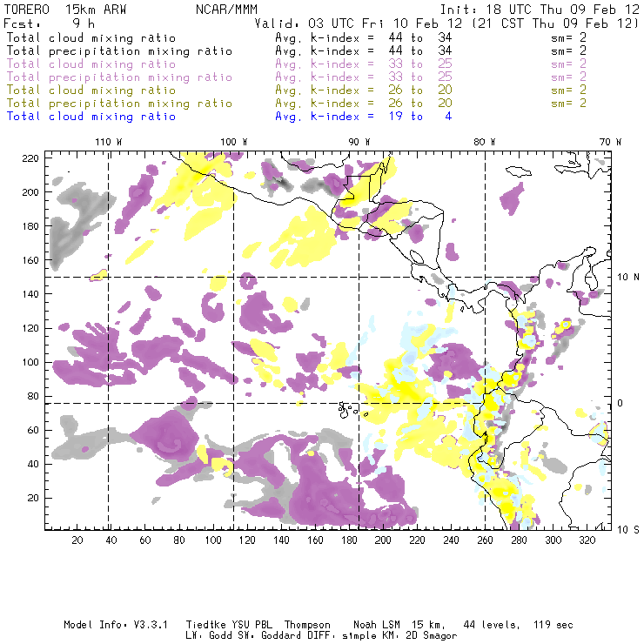Click the 'NCAR/MMM' header label
Image resolution: width=644 pixels, height=644 pixels.
[x=227, y=10]
